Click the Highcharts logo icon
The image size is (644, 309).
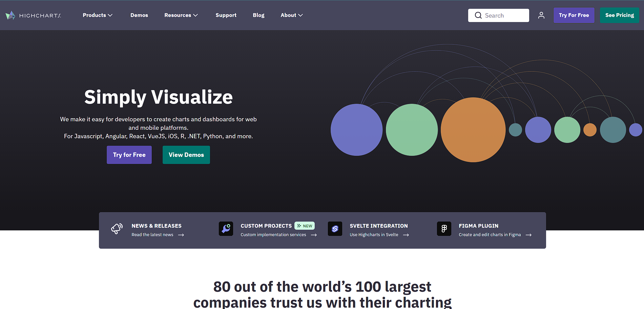click(11, 15)
